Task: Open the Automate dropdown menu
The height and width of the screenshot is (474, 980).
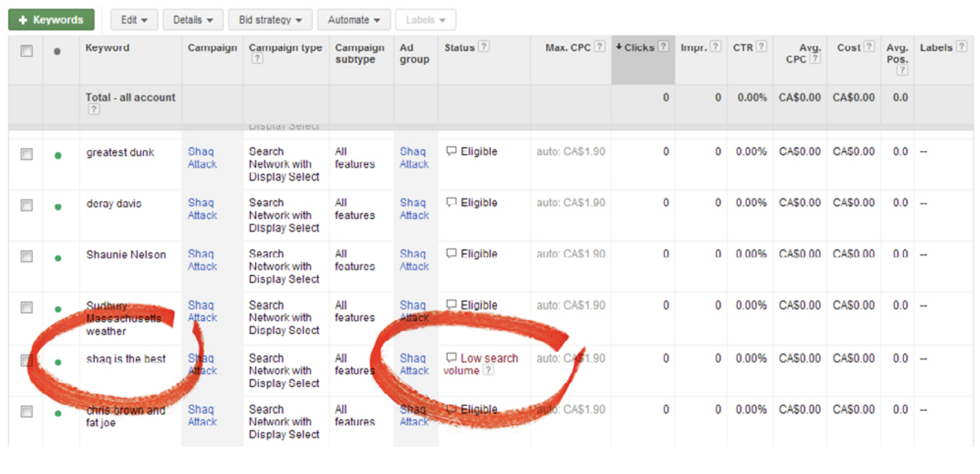Action: [x=354, y=20]
